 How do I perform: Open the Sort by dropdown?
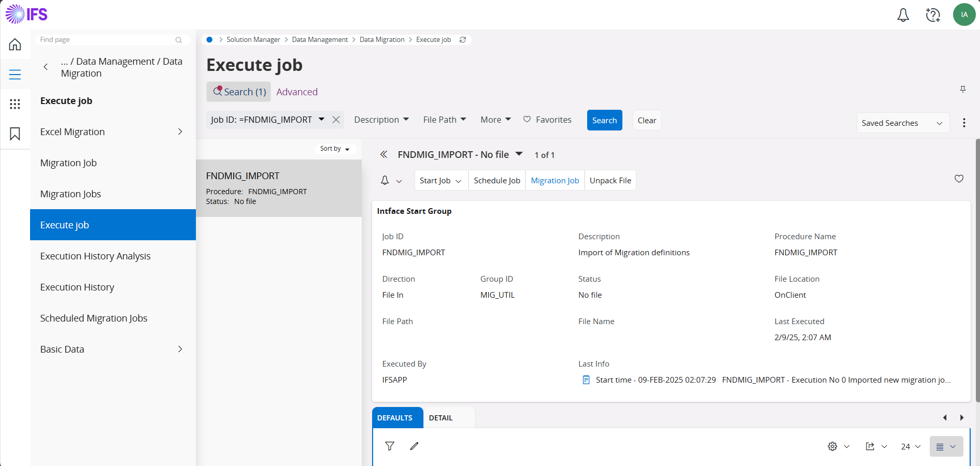tap(335, 149)
